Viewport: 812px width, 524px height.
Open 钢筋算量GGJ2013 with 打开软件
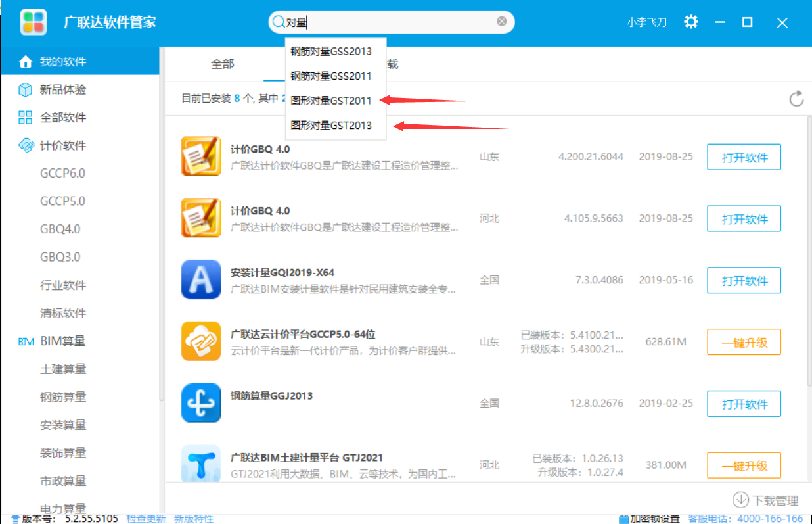(x=744, y=404)
